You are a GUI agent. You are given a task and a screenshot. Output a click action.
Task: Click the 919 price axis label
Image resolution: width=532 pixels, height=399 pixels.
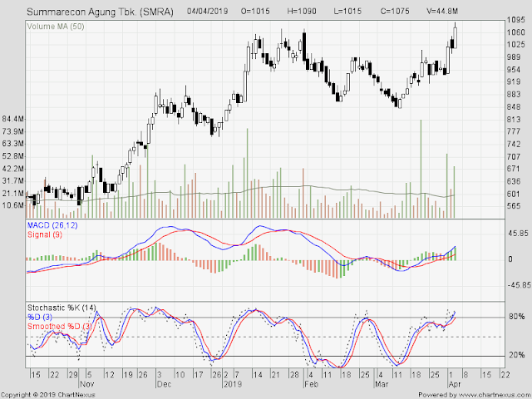[x=514, y=81]
